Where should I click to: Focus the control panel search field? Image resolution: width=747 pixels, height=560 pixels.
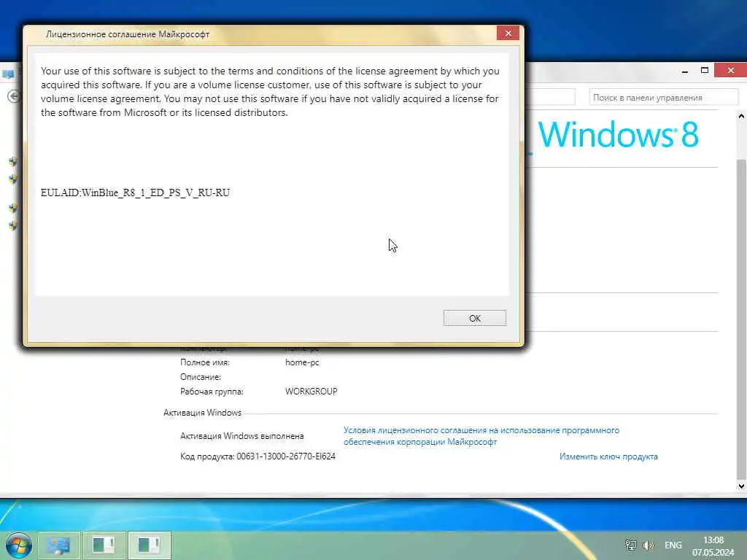663,97
